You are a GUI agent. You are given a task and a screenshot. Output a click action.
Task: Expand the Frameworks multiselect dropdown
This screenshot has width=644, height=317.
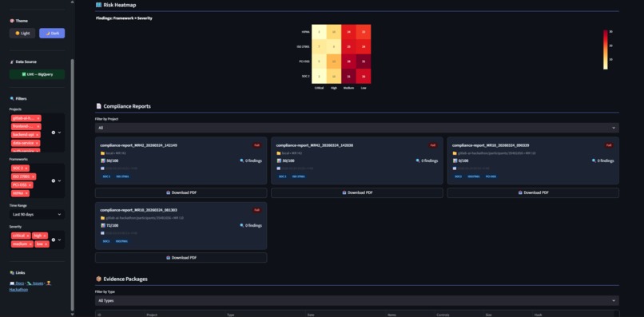(x=60, y=180)
